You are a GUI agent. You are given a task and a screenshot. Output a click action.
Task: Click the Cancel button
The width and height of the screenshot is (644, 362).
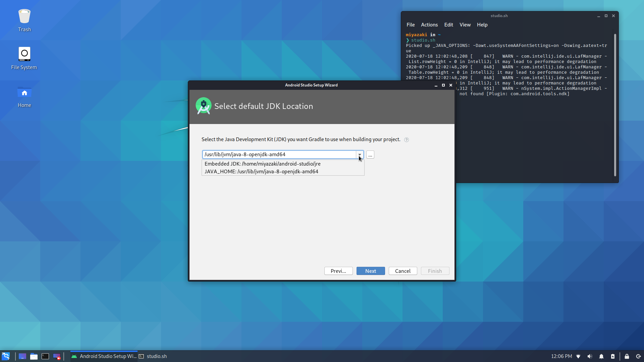coord(402,271)
